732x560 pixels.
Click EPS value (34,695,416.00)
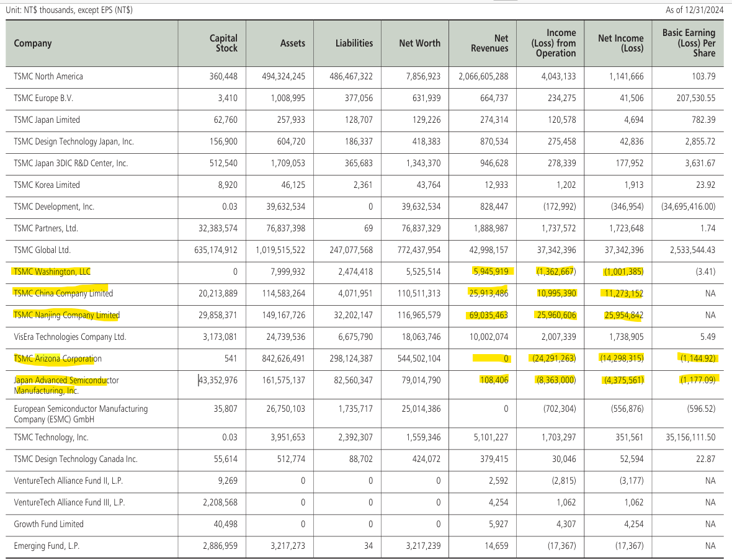tap(688, 207)
